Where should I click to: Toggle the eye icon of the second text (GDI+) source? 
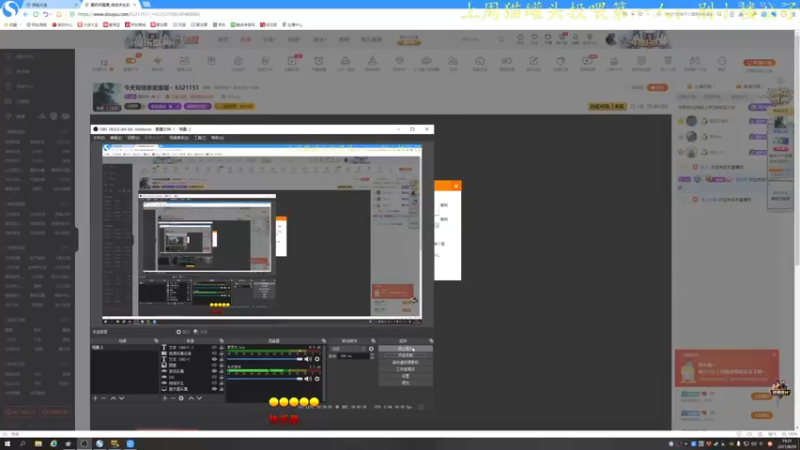coord(214,359)
